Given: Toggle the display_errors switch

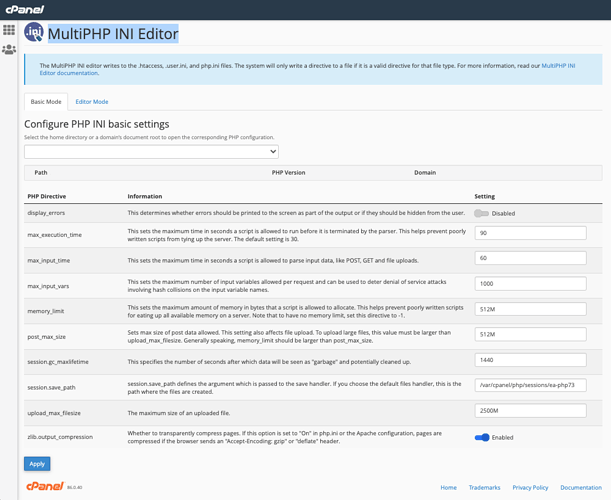Looking at the screenshot, I should (x=482, y=213).
